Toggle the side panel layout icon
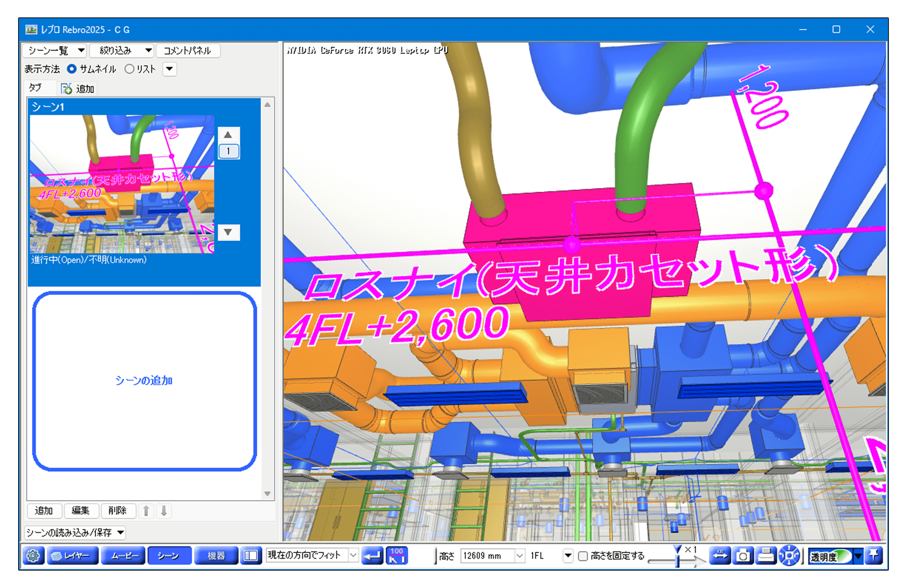Viewport: 907px width, 588px height. 250,556
